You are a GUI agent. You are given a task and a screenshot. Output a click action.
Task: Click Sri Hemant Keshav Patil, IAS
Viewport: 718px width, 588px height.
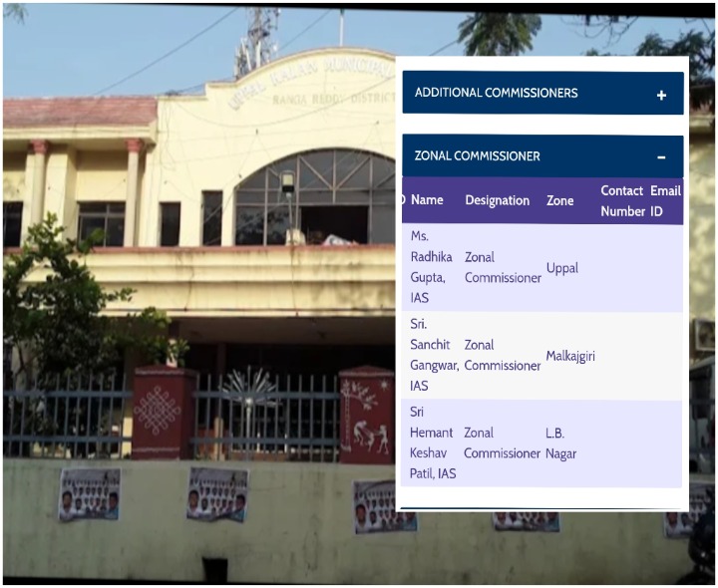click(433, 443)
